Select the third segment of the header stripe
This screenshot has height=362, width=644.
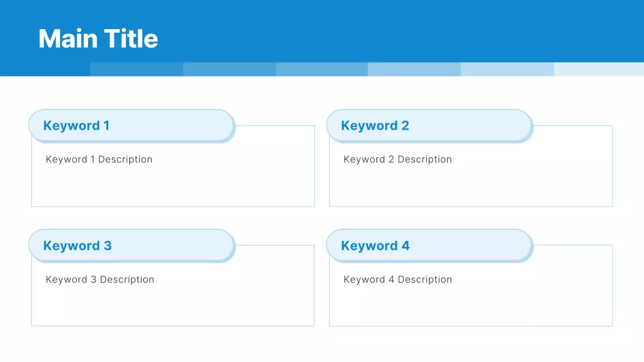click(322, 69)
